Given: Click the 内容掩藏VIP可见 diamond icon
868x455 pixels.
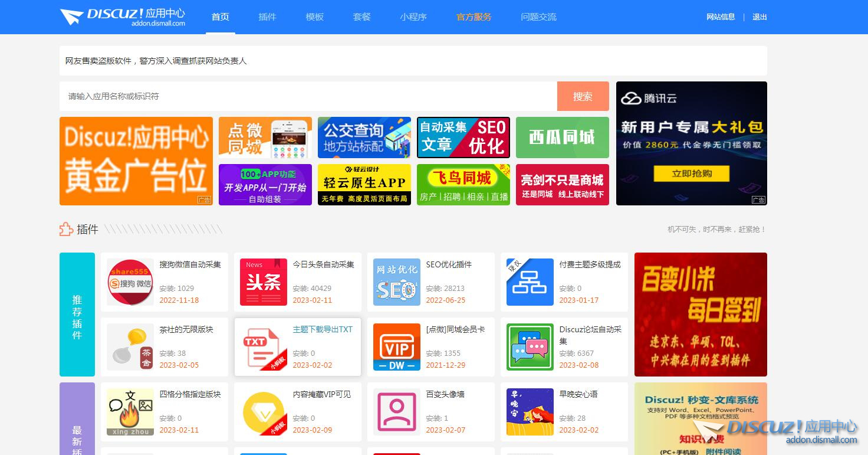Looking at the screenshot, I should 263,411.
